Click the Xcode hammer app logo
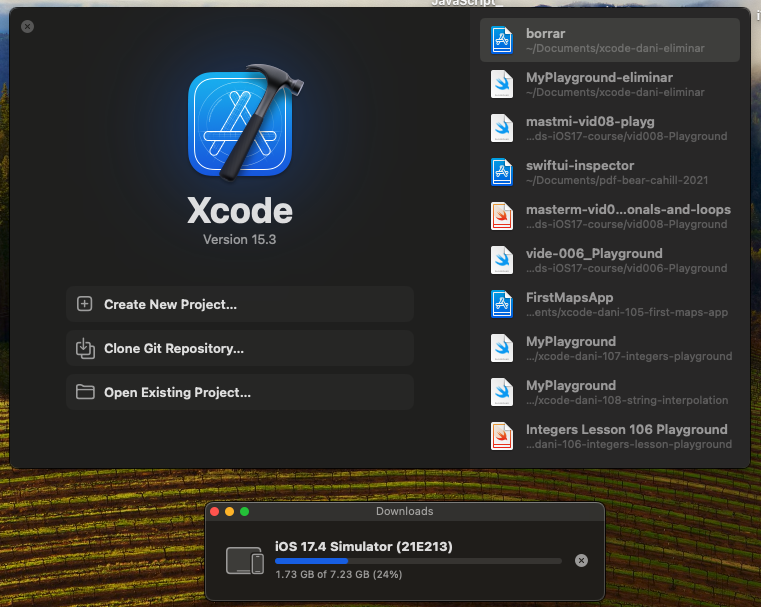The height and width of the screenshot is (607, 761). (x=244, y=122)
